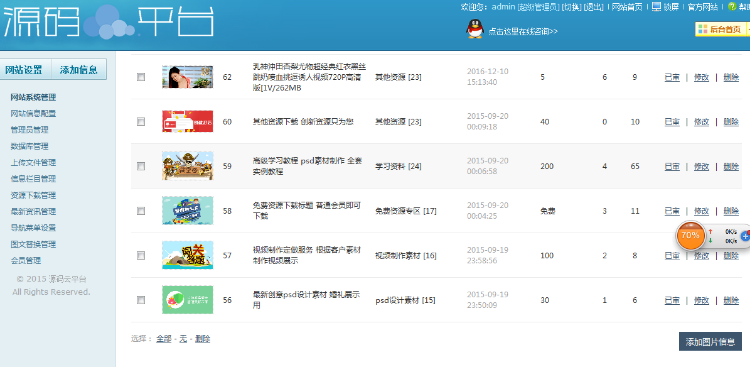
Task: Click the blue plus on speed widget
Action: point(745,235)
